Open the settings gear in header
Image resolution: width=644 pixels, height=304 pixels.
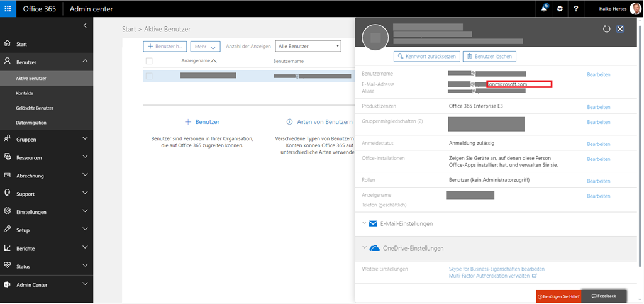[x=560, y=9]
